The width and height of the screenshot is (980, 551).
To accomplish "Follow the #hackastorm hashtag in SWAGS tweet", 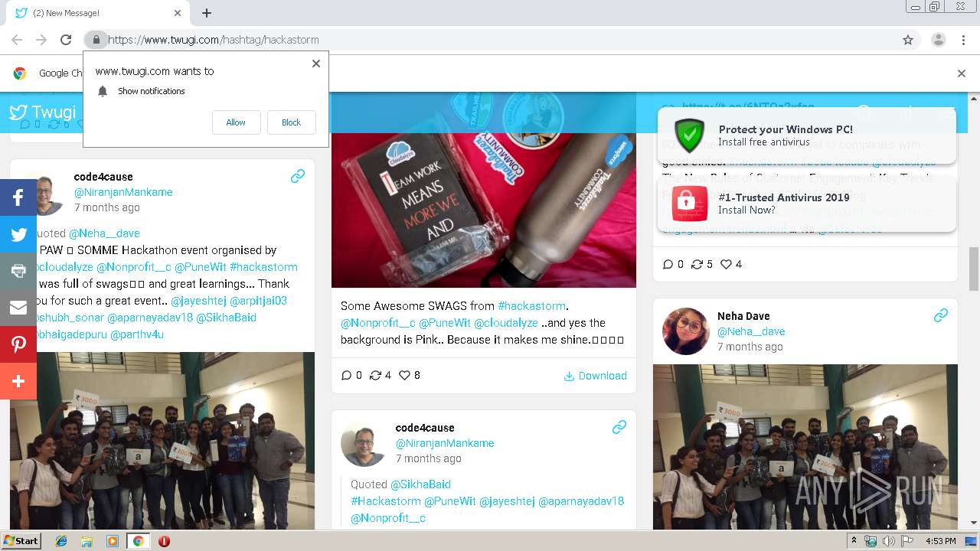I will pyautogui.click(x=531, y=306).
